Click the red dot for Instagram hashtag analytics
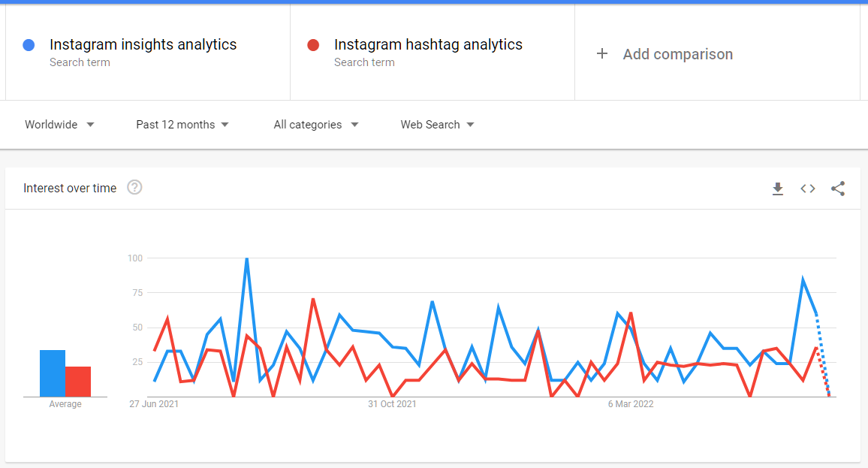868x468 pixels. click(314, 45)
